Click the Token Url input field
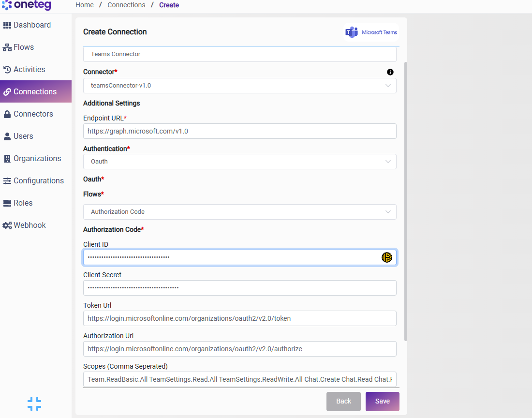 (239, 319)
